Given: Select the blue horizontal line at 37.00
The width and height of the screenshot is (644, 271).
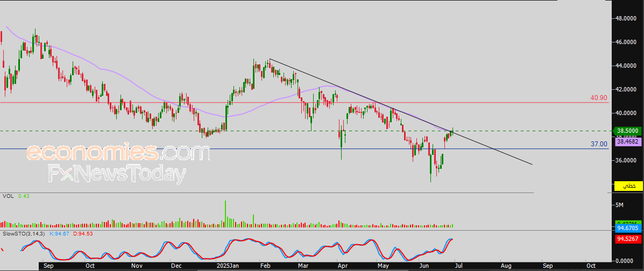Looking at the screenshot, I should [x=304, y=148].
